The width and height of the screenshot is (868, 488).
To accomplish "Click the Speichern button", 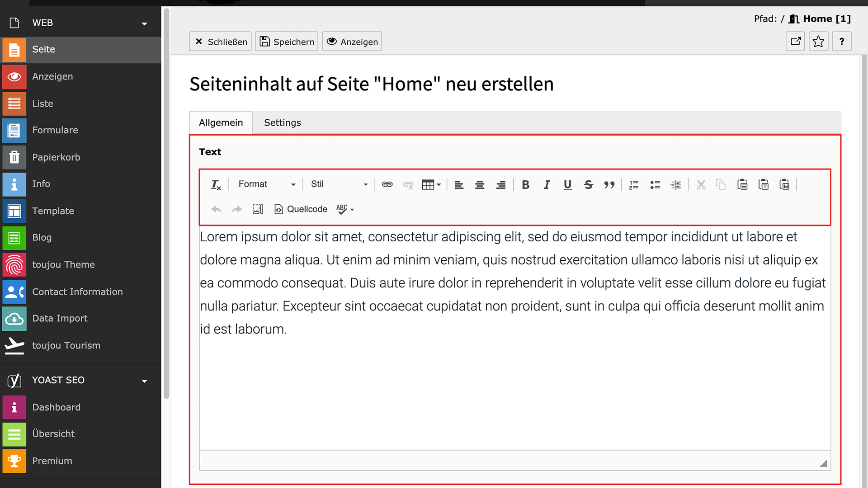I will [287, 42].
